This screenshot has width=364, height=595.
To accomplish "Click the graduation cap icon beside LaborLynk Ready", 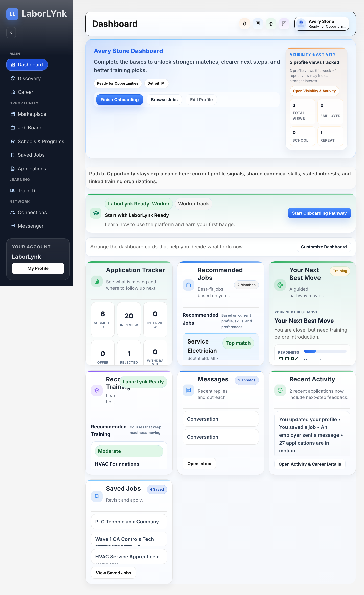I will point(96,213).
